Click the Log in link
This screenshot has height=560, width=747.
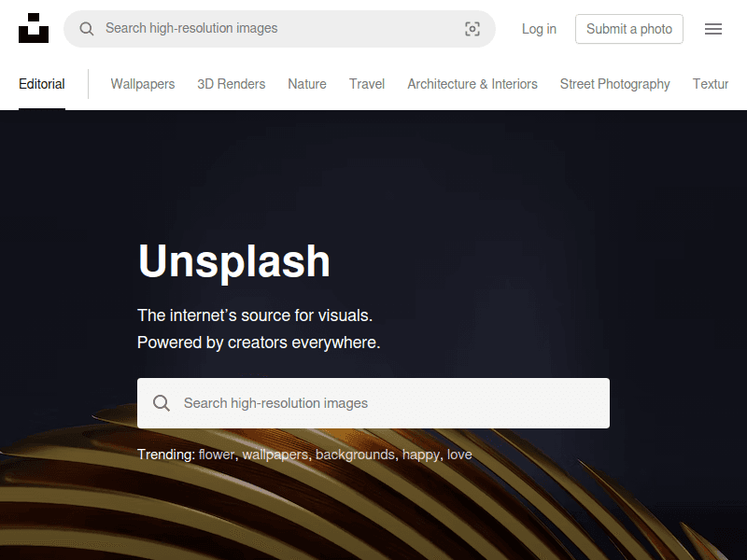[539, 29]
